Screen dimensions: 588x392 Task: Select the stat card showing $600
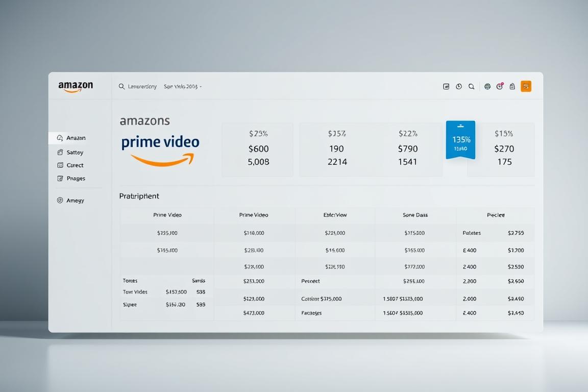[258, 150]
